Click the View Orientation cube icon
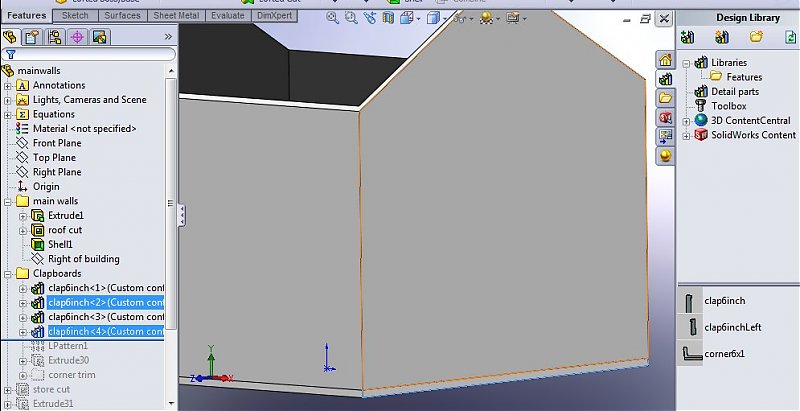 407,18
